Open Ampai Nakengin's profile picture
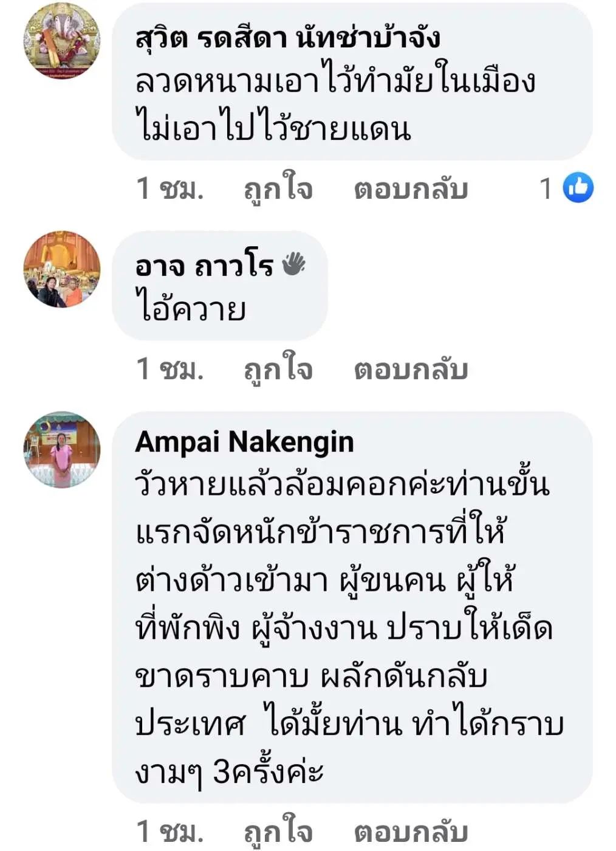Screen dimensions: 616x851 pyautogui.click(x=61, y=450)
